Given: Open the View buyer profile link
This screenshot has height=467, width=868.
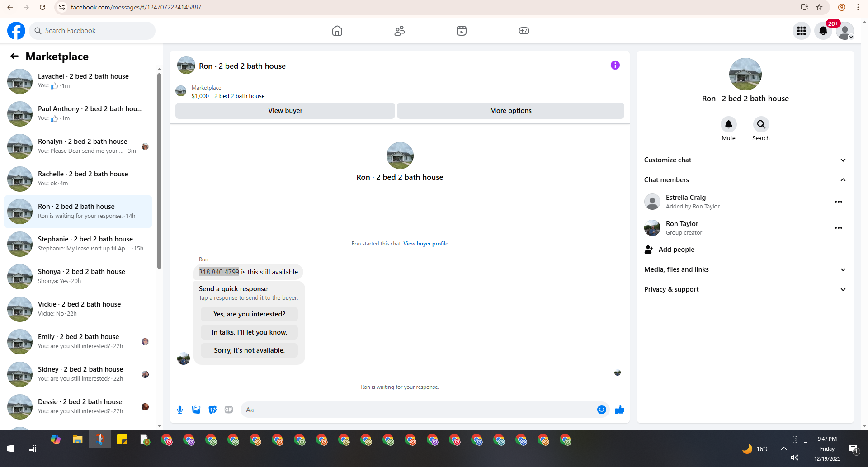Looking at the screenshot, I should [x=426, y=244].
